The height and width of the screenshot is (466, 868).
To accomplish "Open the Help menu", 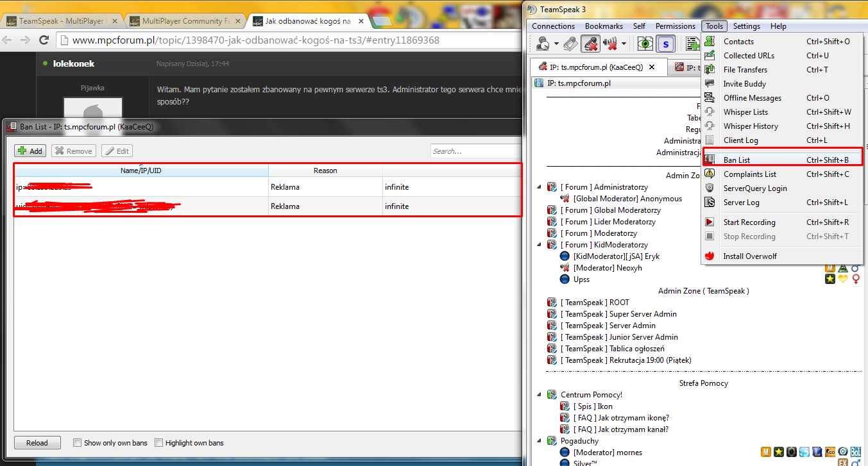I will [778, 26].
